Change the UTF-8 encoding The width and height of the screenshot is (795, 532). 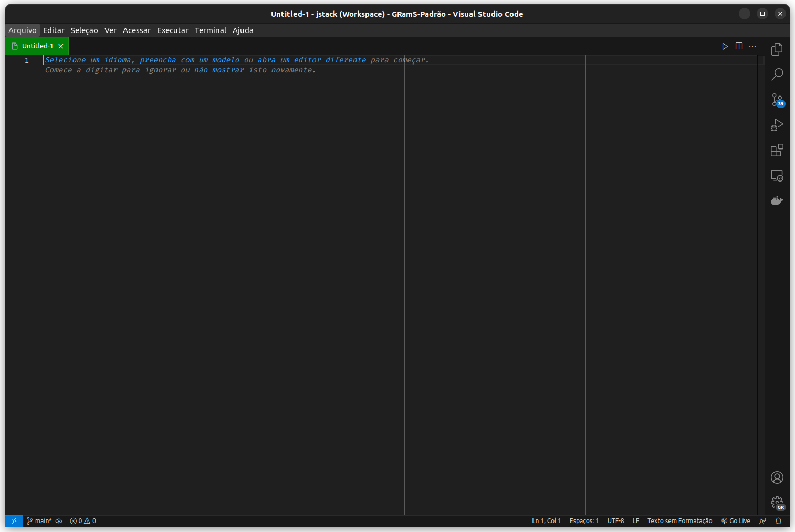pos(615,520)
